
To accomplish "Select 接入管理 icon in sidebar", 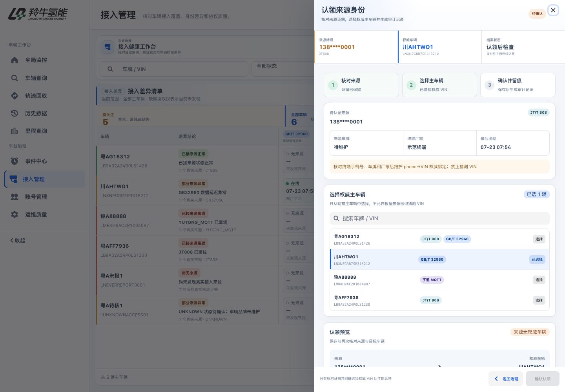I will pyautogui.click(x=13, y=179).
